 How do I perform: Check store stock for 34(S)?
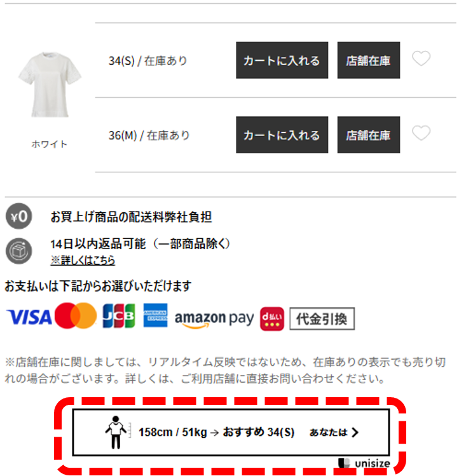369,60
